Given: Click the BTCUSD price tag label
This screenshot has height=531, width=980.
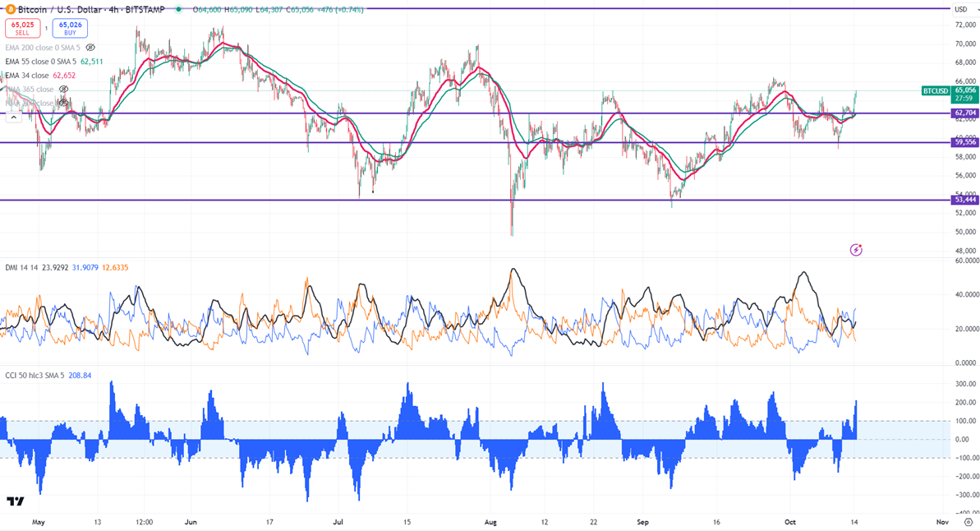Looking at the screenshot, I should 936,90.
